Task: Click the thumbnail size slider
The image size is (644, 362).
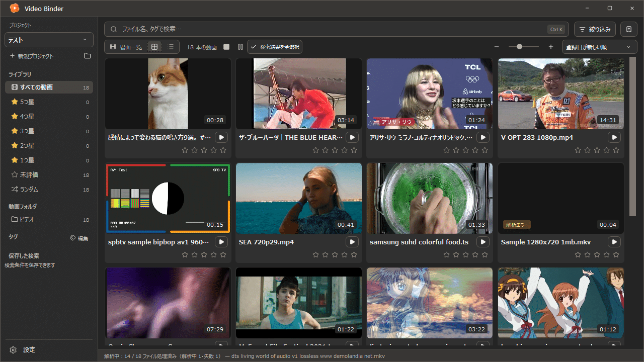Action: tap(523, 47)
